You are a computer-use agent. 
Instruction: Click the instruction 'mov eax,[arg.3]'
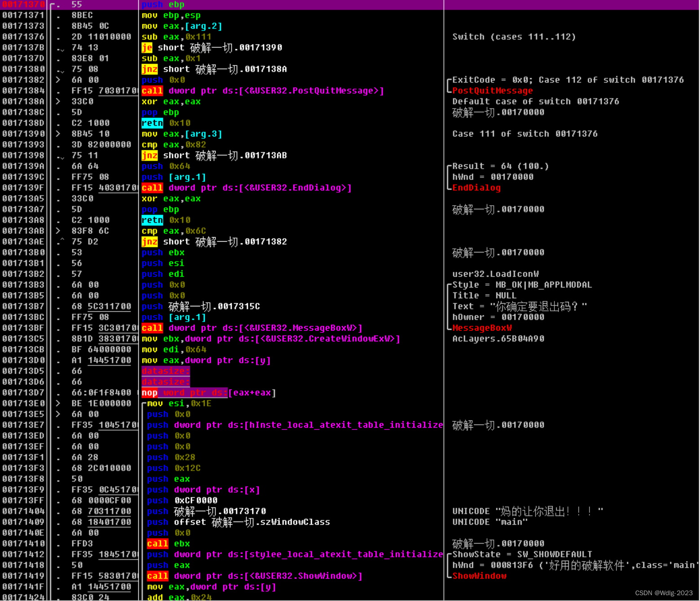coord(182,134)
